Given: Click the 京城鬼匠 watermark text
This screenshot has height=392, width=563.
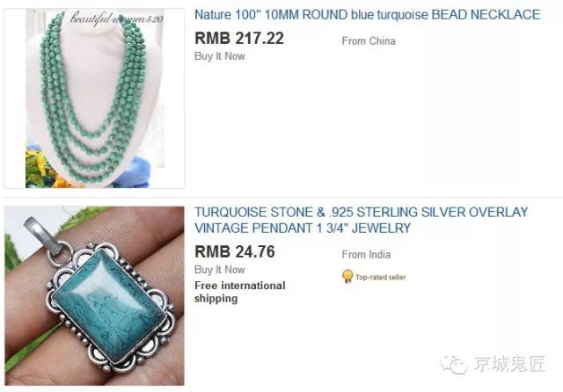Looking at the screenshot, I should pyautogui.click(x=510, y=364).
